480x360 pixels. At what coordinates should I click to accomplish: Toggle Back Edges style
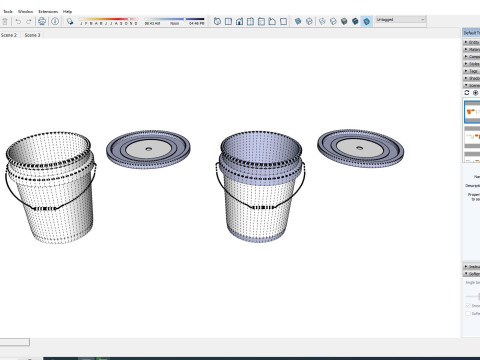coord(309,22)
